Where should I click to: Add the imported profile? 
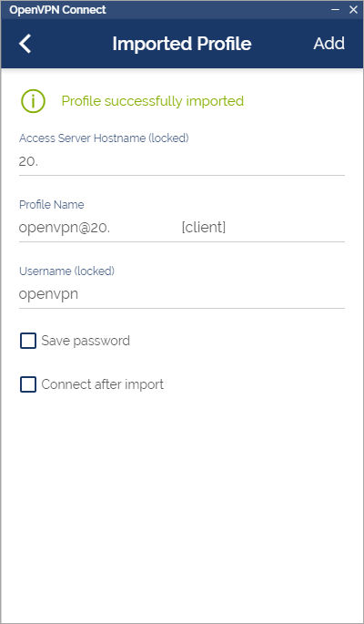point(329,44)
